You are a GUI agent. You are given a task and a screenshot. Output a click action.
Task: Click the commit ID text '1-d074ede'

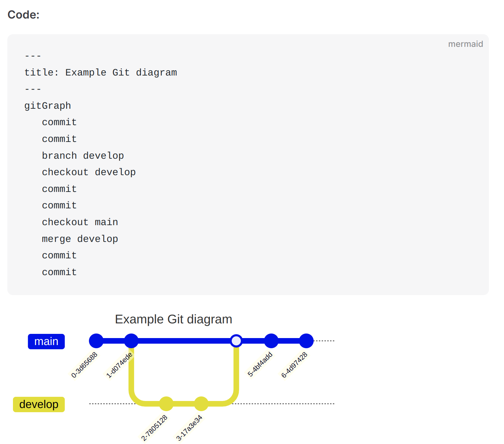coord(119,365)
